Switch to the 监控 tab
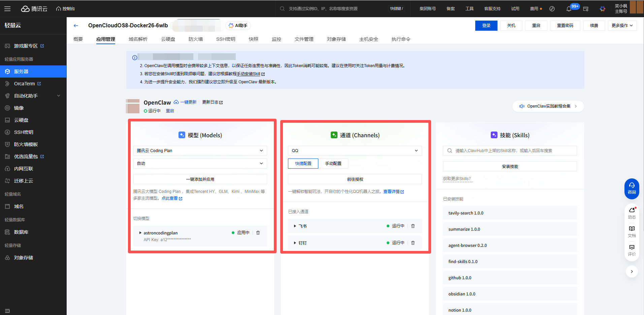Image resolution: width=644 pixels, height=315 pixels. point(277,39)
